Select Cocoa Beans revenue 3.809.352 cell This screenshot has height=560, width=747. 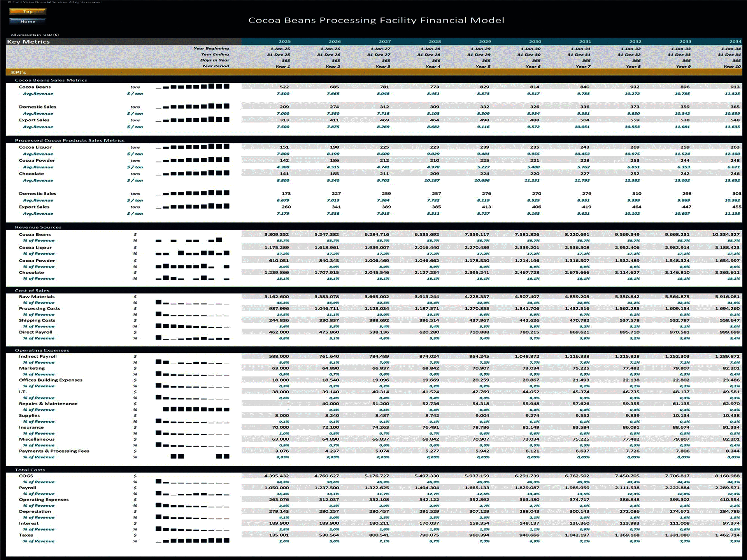277,234
